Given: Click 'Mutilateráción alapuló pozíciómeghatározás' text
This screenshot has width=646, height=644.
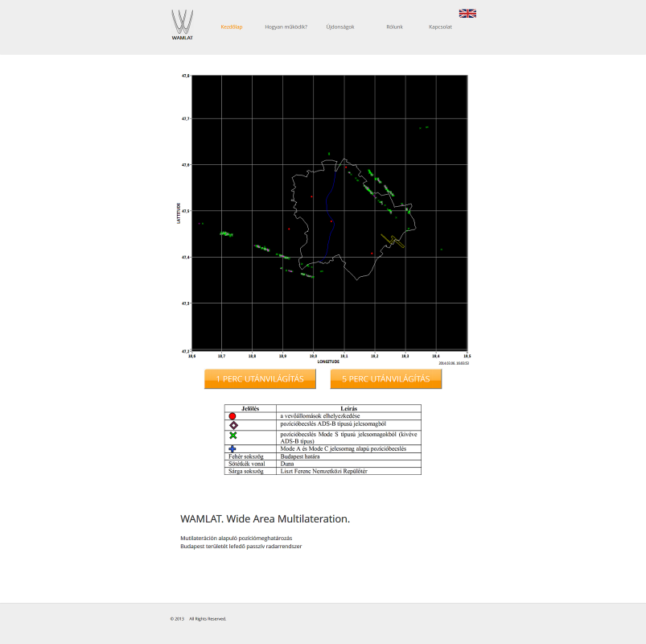Looking at the screenshot, I should coord(236,538).
